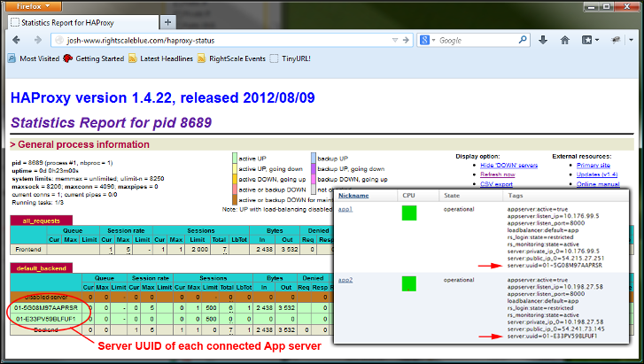Screen dimensions: 644x364
Task: Click the green CPU indicator for app1
Action: [x=409, y=213]
